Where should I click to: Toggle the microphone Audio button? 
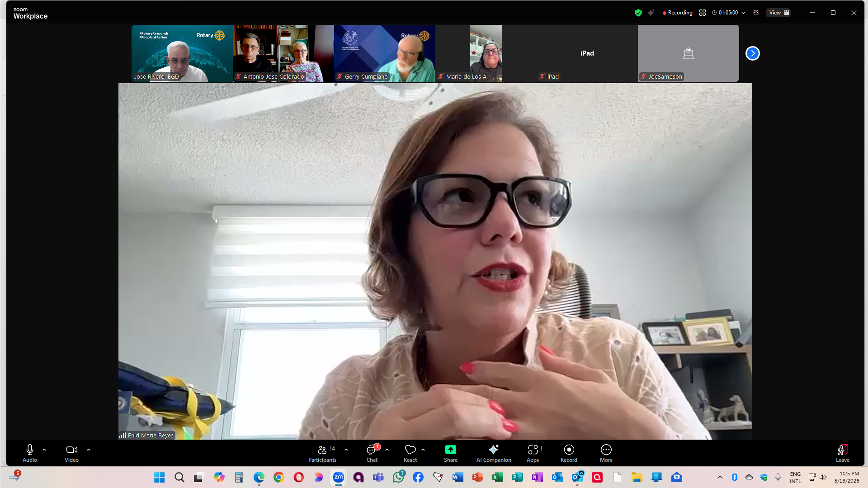(30, 453)
